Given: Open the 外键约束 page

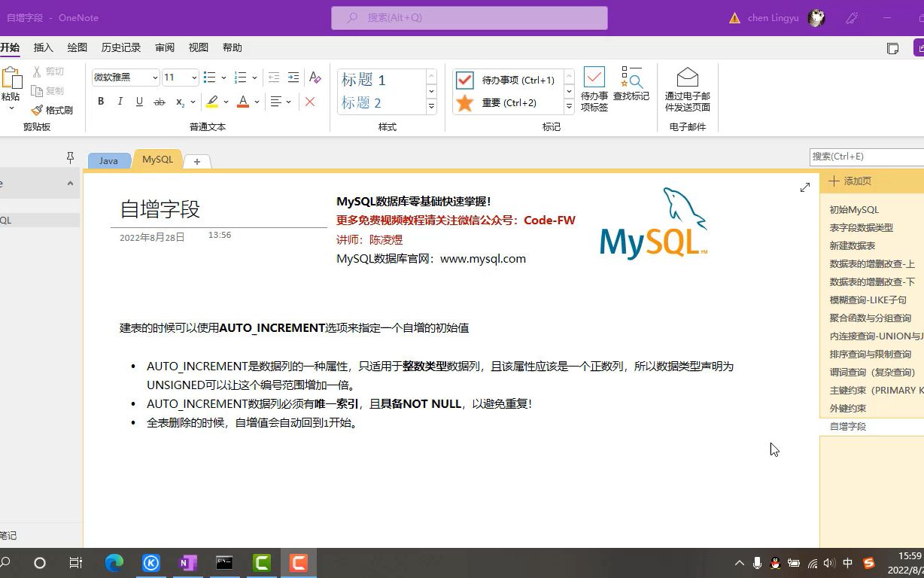Looking at the screenshot, I should click(848, 409).
